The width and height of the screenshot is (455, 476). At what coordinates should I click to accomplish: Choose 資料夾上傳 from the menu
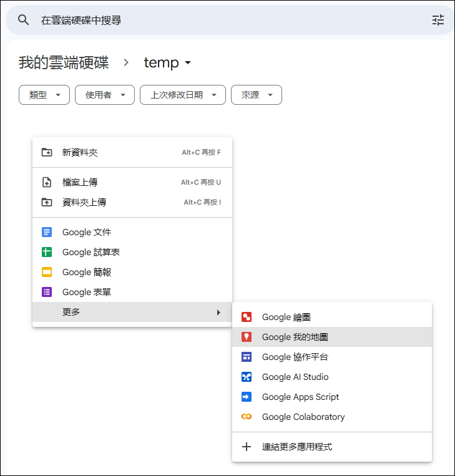(132, 202)
